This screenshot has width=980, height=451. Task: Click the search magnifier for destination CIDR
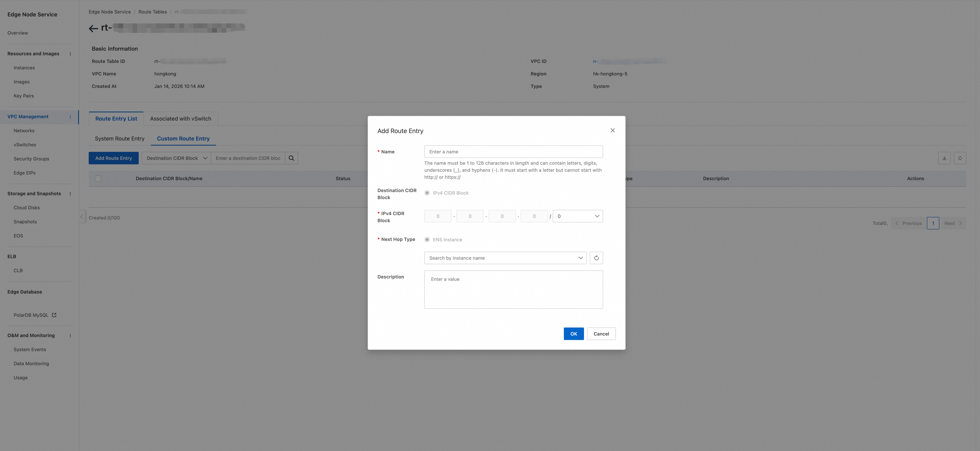(x=291, y=158)
